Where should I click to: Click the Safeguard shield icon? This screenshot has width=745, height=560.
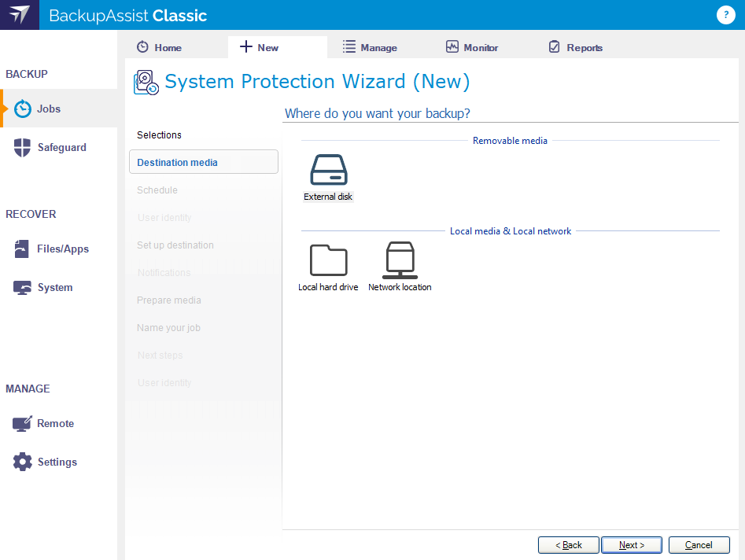coord(22,147)
